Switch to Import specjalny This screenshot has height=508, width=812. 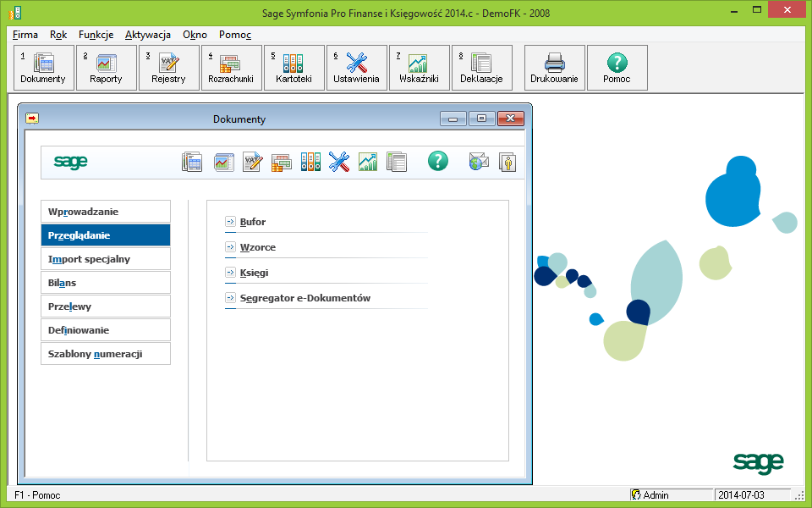click(x=106, y=259)
